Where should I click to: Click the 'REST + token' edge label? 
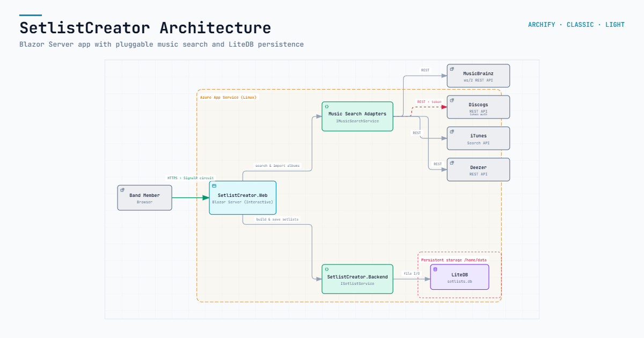(429, 101)
